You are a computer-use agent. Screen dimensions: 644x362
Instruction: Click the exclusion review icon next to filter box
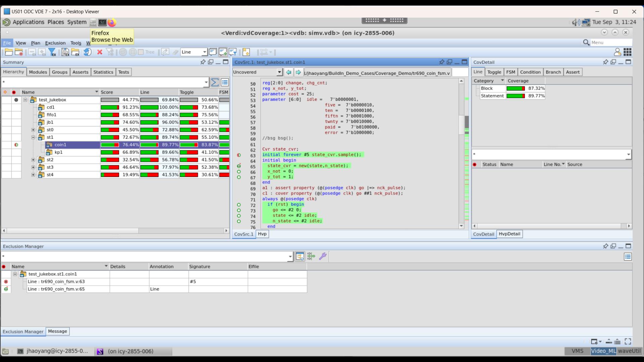[300, 257]
